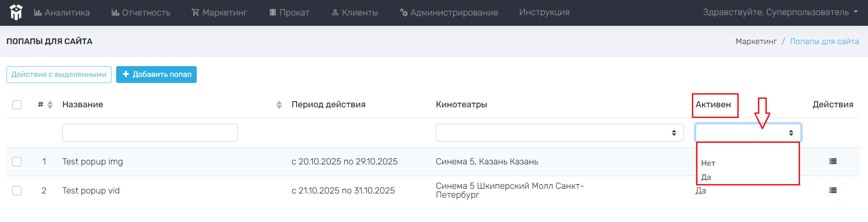
Task: Open the Прокат menu
Action: coord(289,13)
